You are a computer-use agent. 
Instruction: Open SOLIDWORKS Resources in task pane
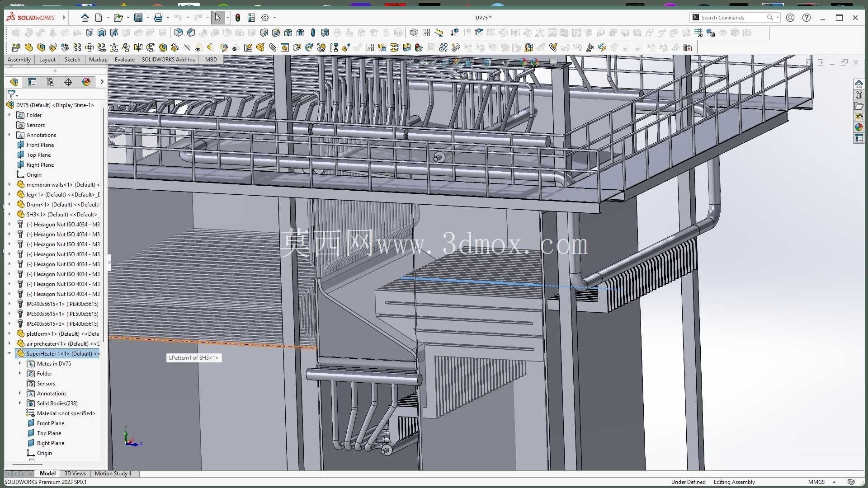(859, 84)
